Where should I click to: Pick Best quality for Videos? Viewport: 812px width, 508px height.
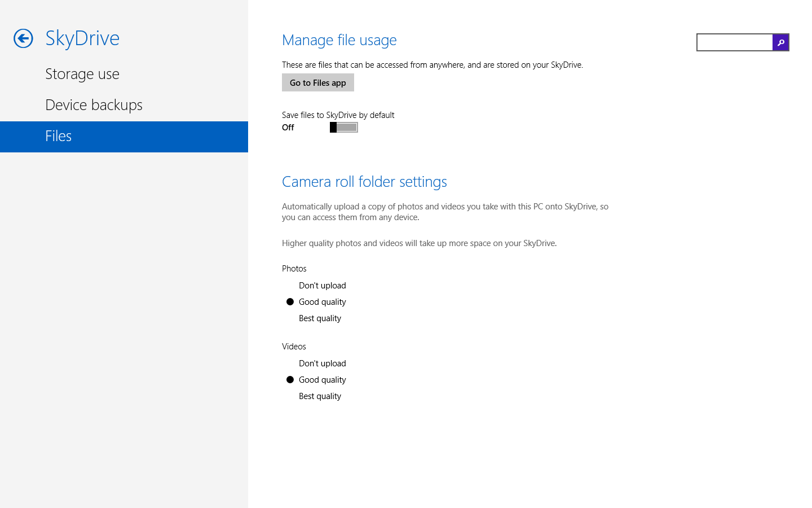pyautogui.click(x=320, y=396)
